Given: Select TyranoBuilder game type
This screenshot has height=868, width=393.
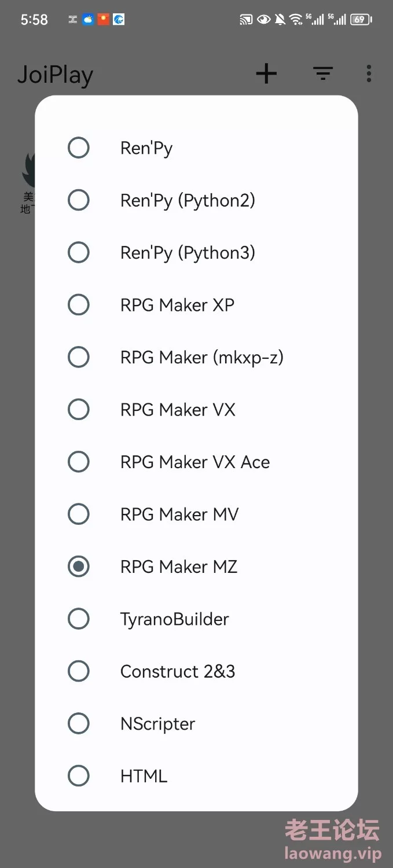Looking at the screenshot, I should tap(196, 619).
